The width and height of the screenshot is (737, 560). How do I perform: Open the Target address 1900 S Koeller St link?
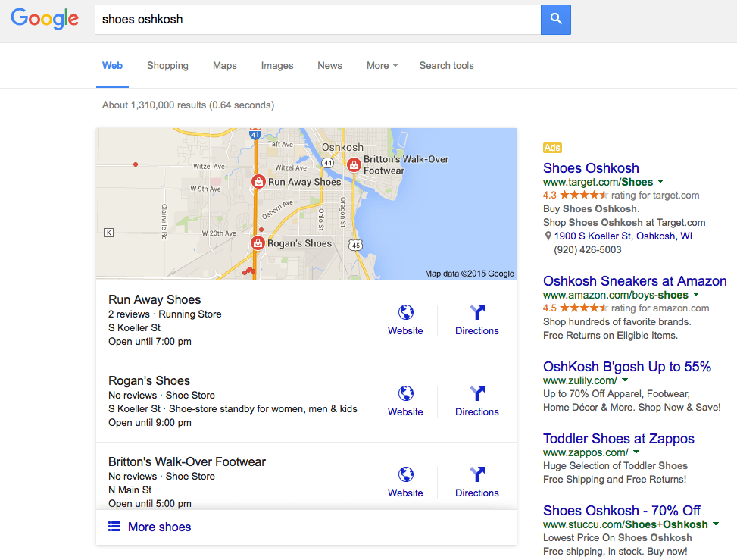[x=623, y=236]
